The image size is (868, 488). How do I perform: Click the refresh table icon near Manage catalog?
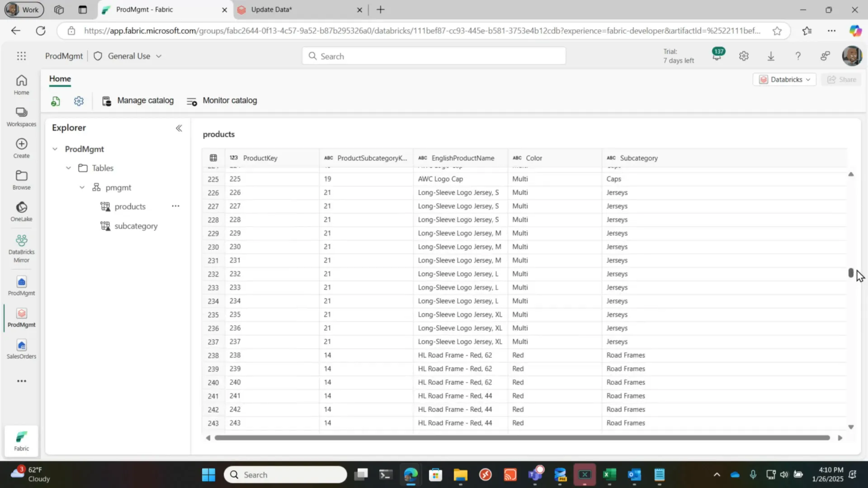(55, 101)
